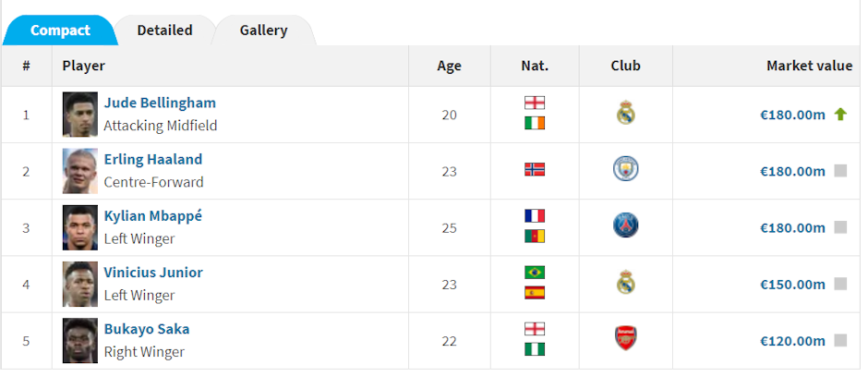Click Real Madrid crest in Jude Bellingham row

click(x=625, y=113)
